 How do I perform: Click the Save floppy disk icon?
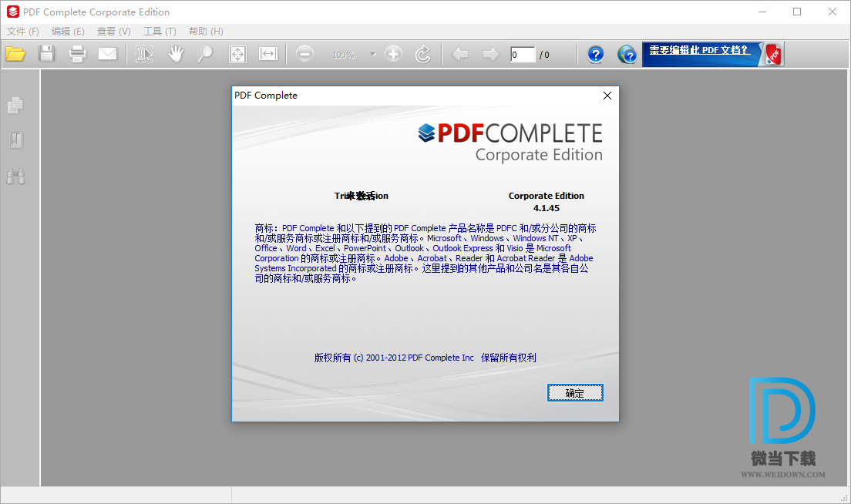click(x=47, y=54)
